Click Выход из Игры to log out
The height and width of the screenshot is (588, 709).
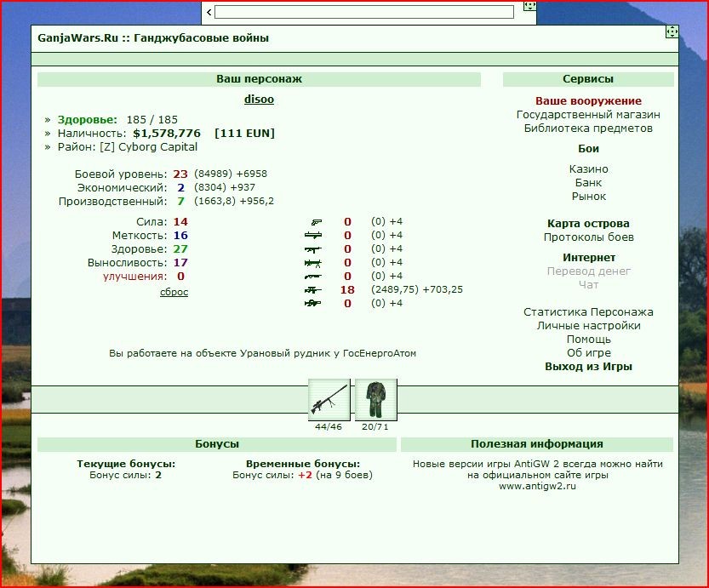[x=588, y=366]
